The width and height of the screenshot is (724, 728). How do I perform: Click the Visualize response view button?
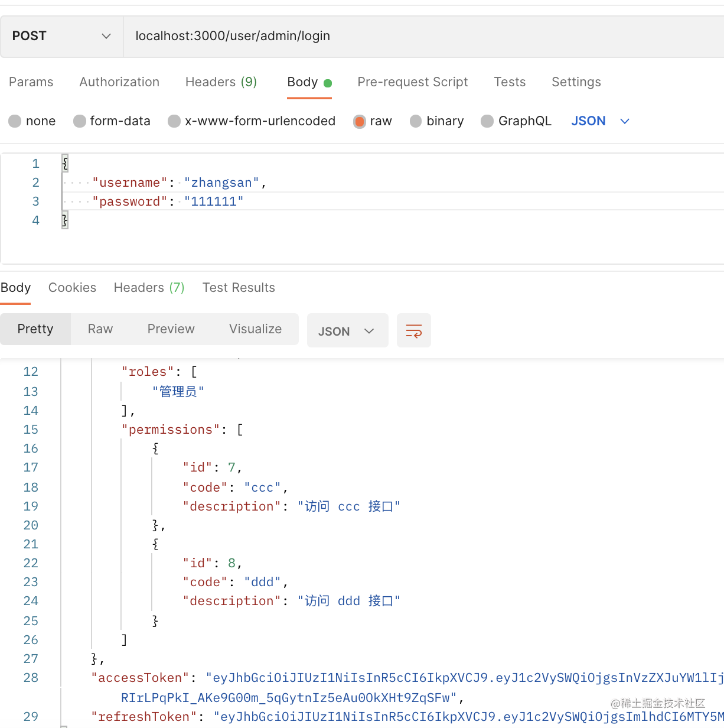coord(255,329)
